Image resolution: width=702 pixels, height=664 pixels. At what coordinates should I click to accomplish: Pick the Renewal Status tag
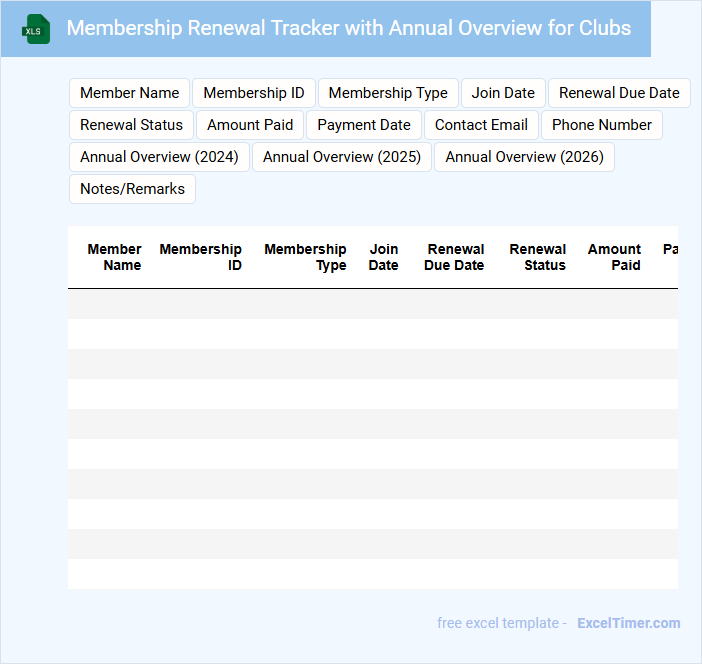[x=131, y=125]
